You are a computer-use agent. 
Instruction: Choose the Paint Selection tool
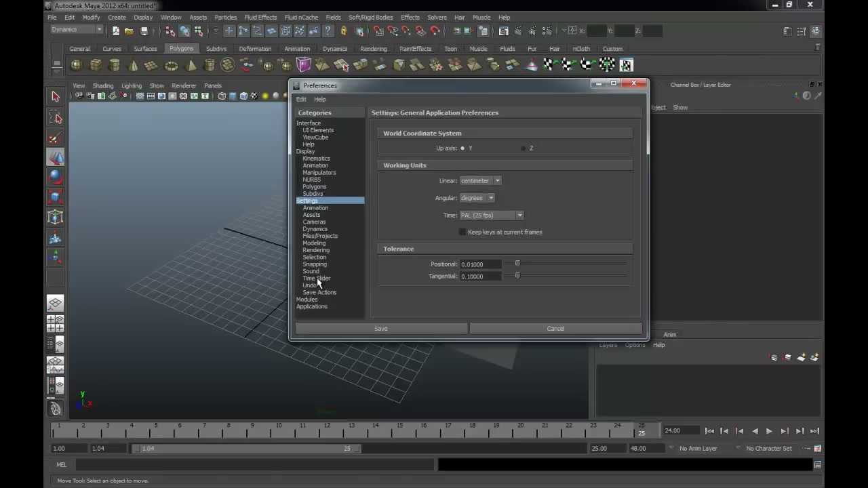click(x=56, y=138)
